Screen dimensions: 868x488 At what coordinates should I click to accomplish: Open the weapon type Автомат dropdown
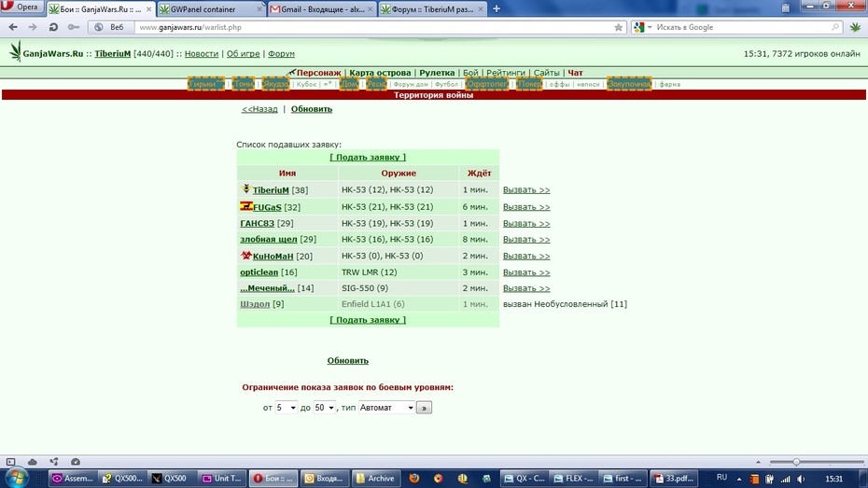[386, 407]
